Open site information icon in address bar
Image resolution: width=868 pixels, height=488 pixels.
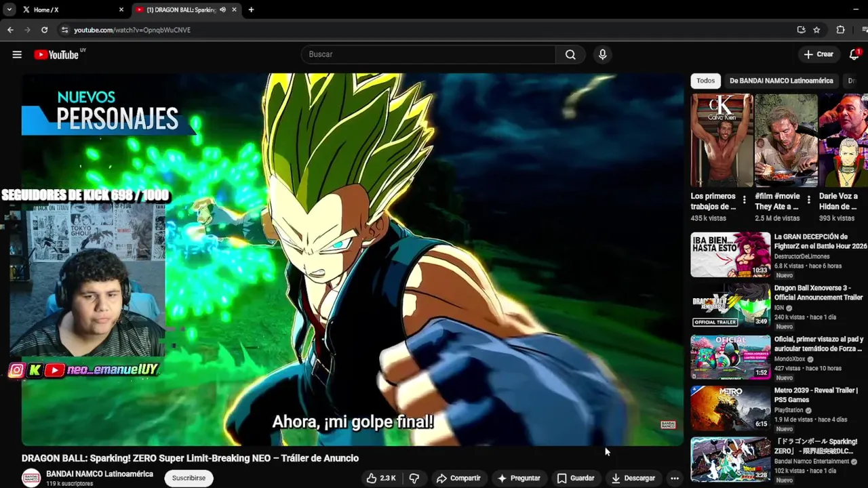64,30
